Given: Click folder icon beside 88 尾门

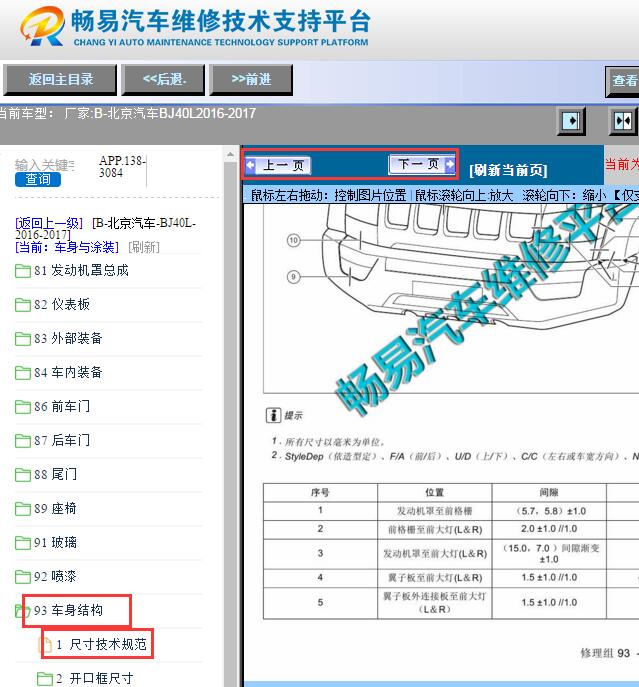Looking at the screenshot, I should pyautogui.click(x=22, y=475).
